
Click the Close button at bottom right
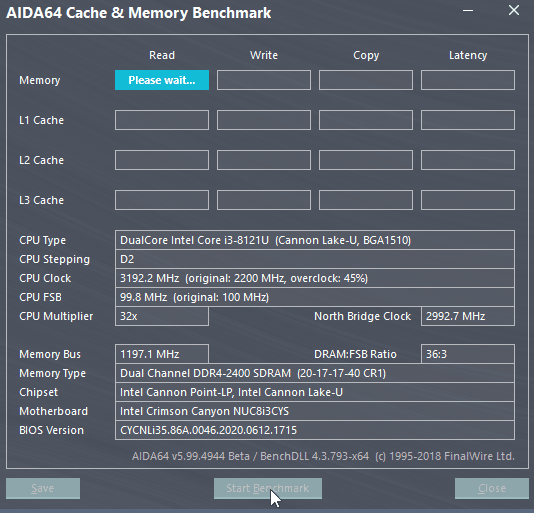tap(492, 488)
